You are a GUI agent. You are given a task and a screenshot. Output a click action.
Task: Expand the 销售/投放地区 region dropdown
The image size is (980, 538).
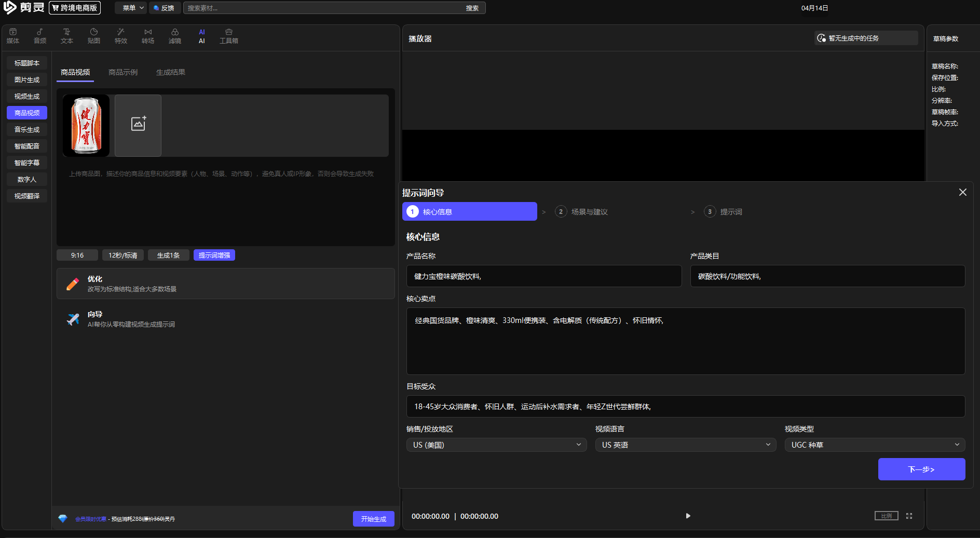tap(496, 445)
